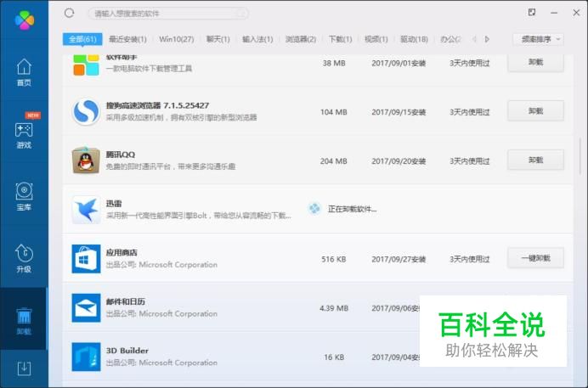Click the refresh icon beside search box
The image size is (588, 388).
click(69, 13)
